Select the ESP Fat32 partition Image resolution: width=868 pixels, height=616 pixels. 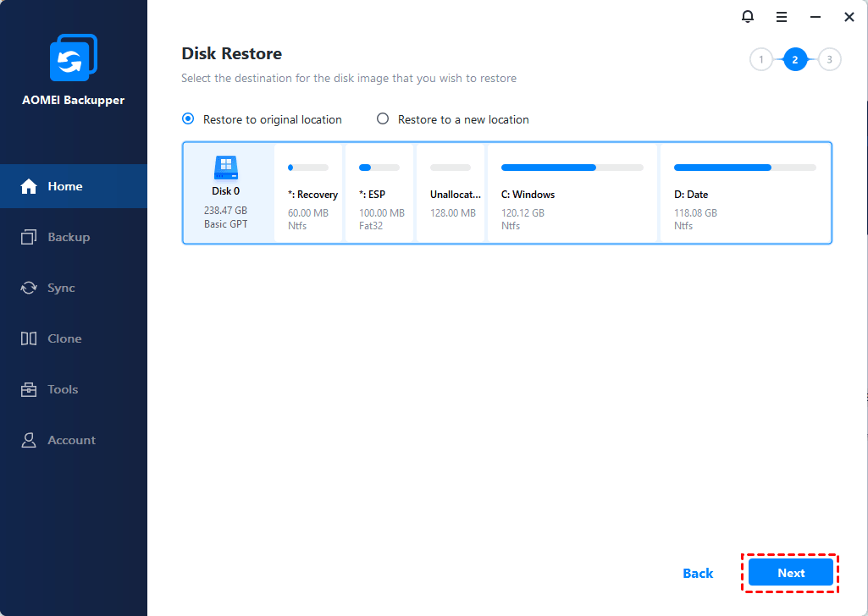(x=380, y=195)
